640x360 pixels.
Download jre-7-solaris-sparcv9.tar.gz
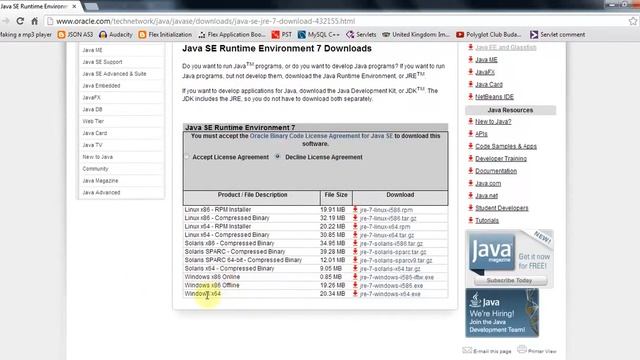coord(396,260)
